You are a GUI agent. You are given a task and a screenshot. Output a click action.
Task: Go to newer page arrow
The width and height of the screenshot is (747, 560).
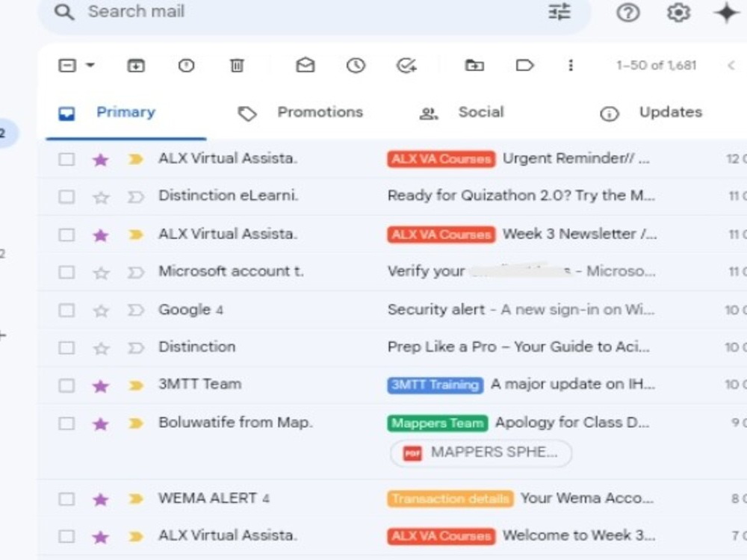tap(731, 65)
